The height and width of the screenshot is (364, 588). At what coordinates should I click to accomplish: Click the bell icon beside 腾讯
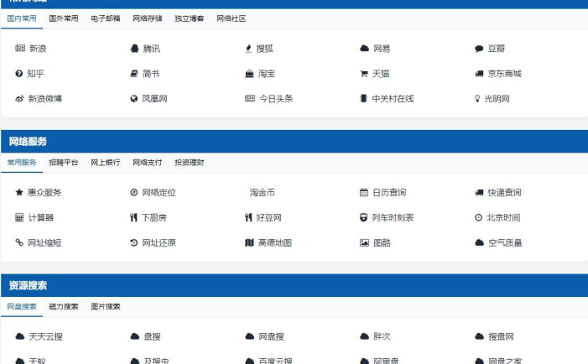(134, 49)
